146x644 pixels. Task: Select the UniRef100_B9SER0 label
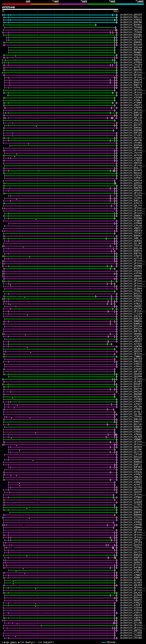pyautogui.click(x=131, y=296)
